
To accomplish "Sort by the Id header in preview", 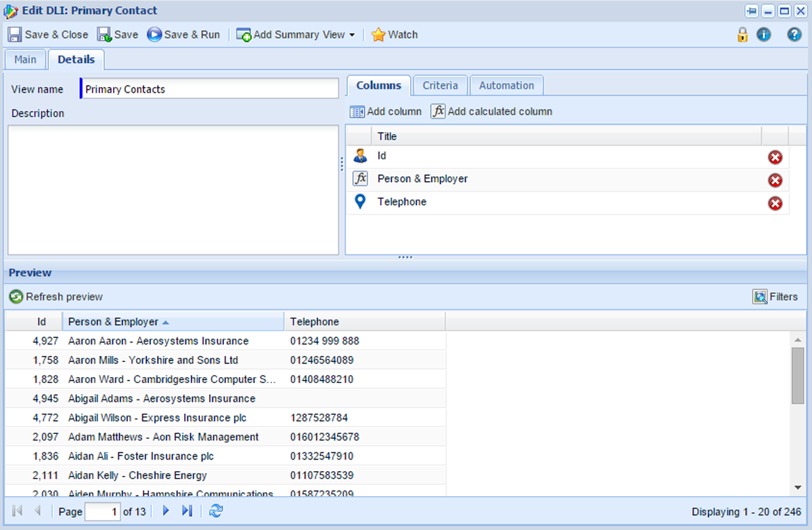I will coord(34,322).
